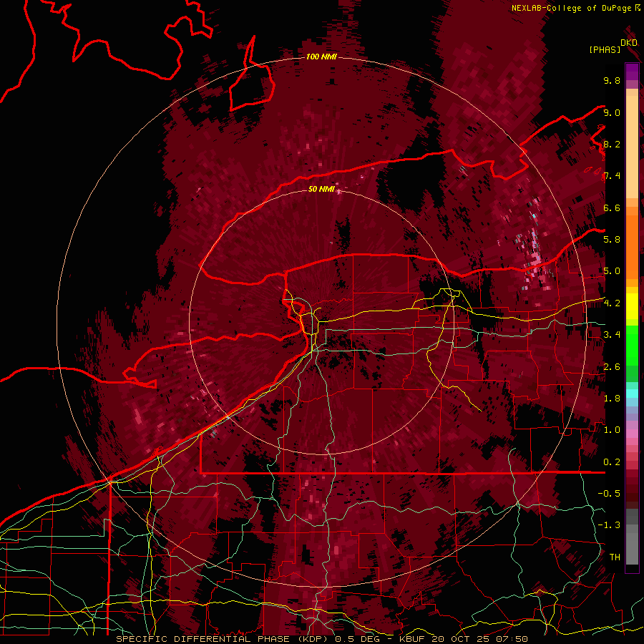The image size is (644, 644).
Task: Click the 1.8 legend value
Action: pyautogui.click(x=612, y=399)
